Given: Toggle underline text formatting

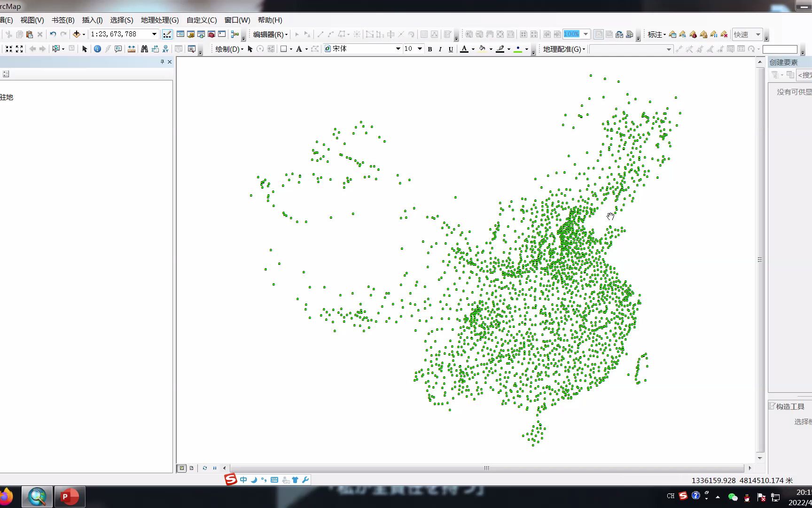Looking at the screenshot, I should pos(452,49).
